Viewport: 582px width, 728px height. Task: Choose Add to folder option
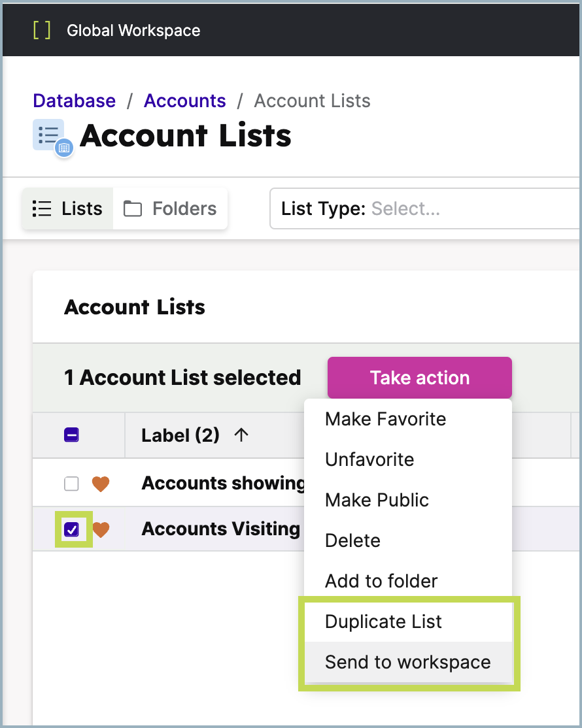click(x=408, y=581)
